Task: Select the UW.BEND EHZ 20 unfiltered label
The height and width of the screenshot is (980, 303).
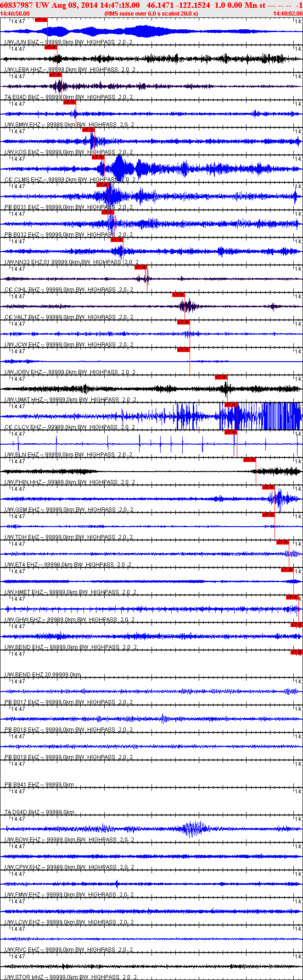Action: [43, 675]
